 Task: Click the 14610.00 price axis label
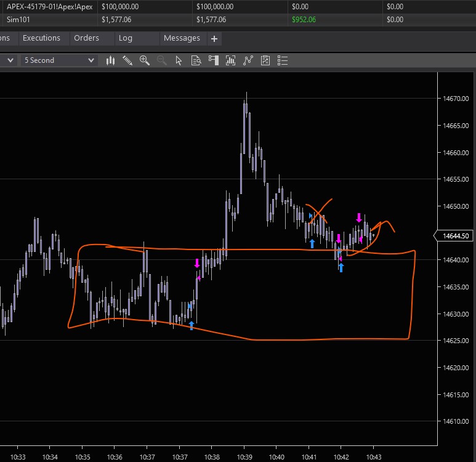click(x=456, y=421)
